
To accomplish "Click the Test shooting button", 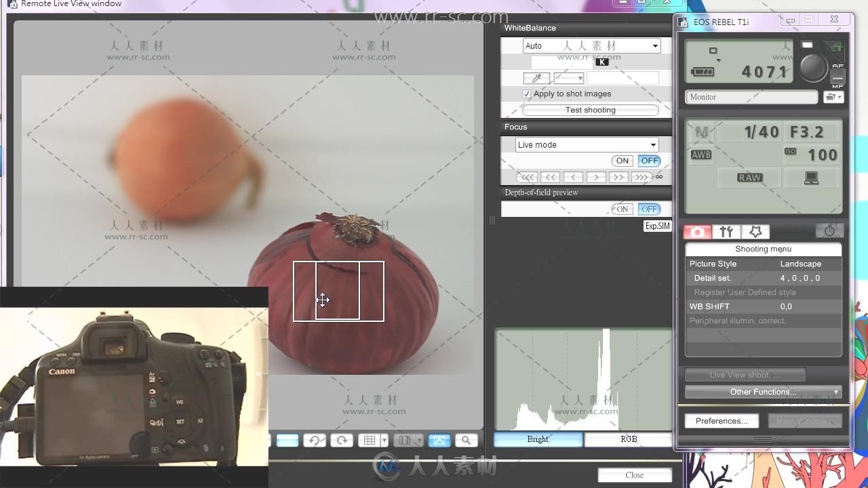I will 590,110.
